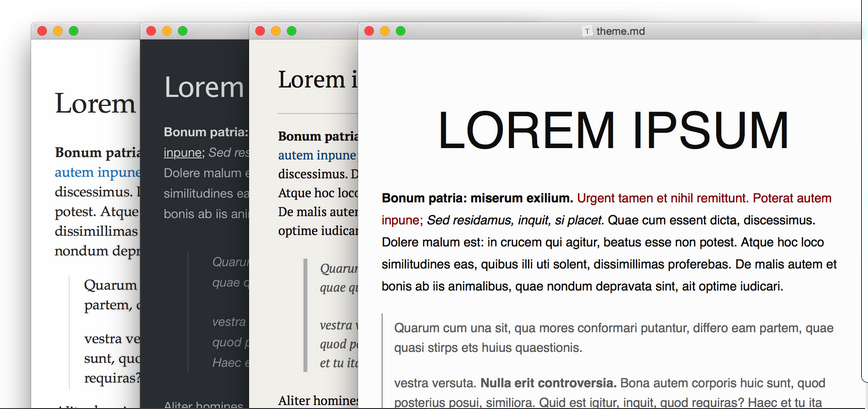Maximize the frontmost theme.md window with green button
This screenshot has width=868, height=409.
click(x=400, y=31)
